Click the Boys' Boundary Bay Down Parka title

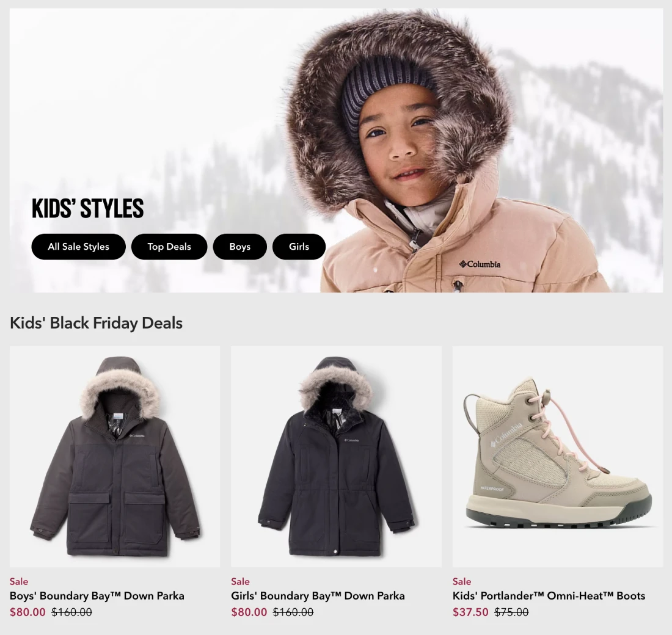(97, 596)
